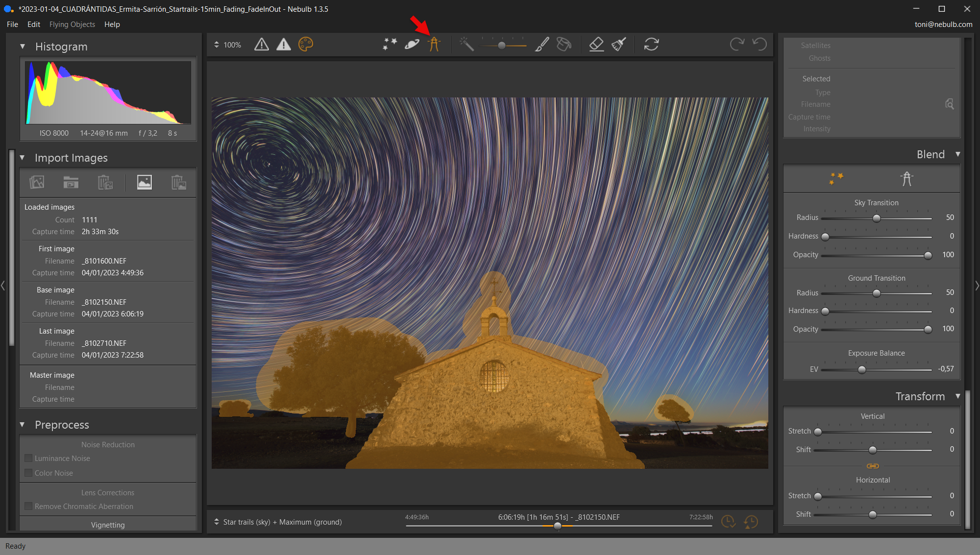Select the paint bucket fill tool
Image resolution: width=980 pixels, height=555 pixels.
(x=564, y=45)
